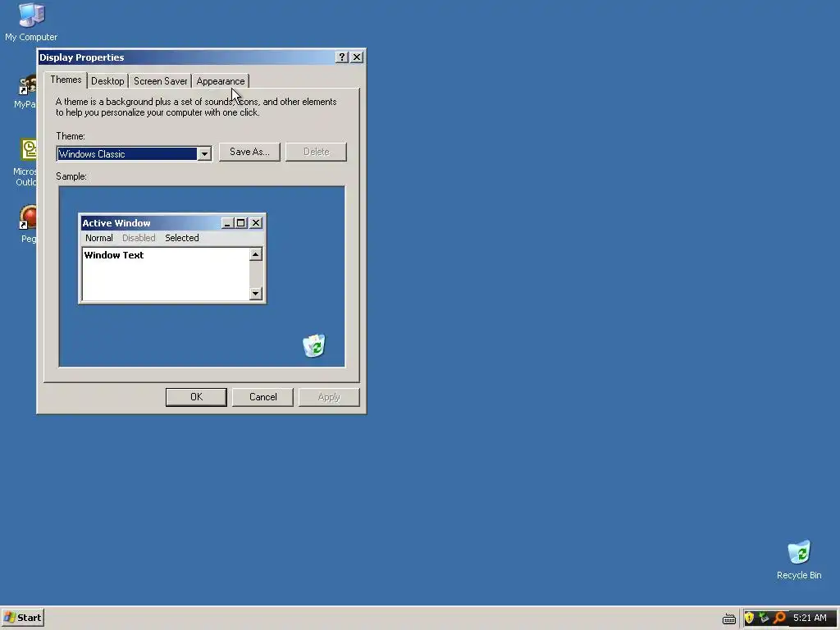
Task: Click the OK button
Action: pyautogui.click(x=196, y=397)
